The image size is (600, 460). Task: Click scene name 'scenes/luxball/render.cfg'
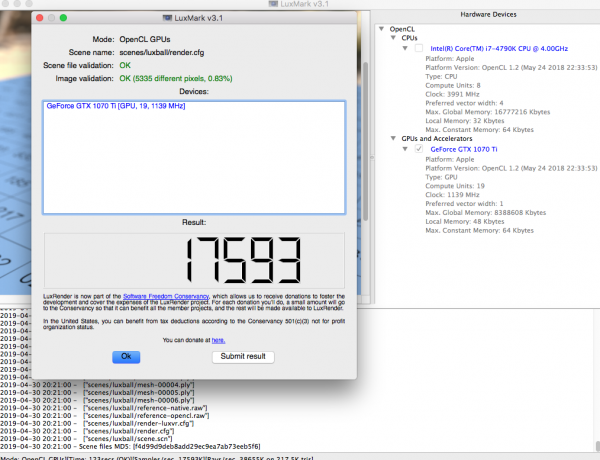click(161, 52)
